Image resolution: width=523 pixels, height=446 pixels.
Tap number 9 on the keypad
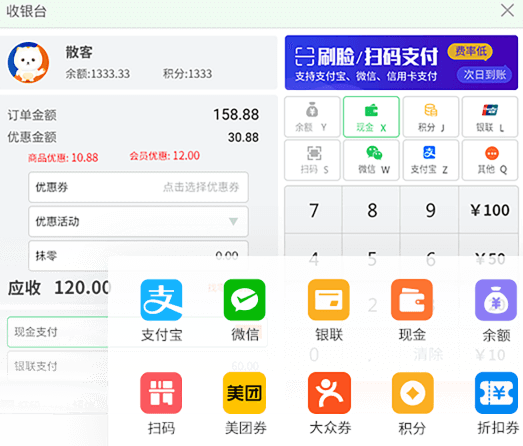tap(430, 210)
